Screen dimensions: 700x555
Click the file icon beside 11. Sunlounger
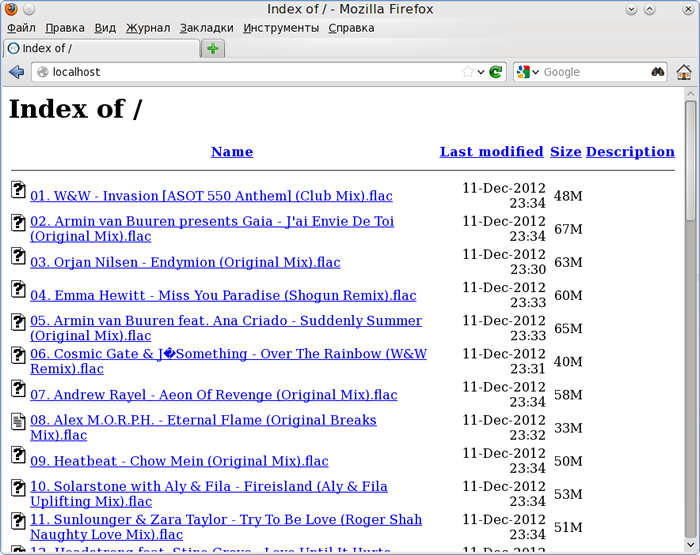pyautogui.click(x=18, y=521)
